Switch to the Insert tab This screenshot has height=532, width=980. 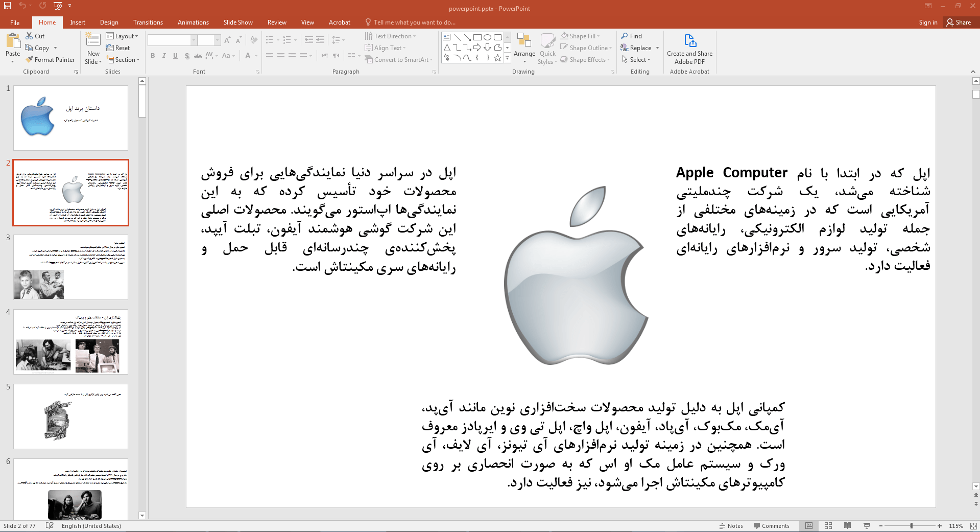coord(78,22)
